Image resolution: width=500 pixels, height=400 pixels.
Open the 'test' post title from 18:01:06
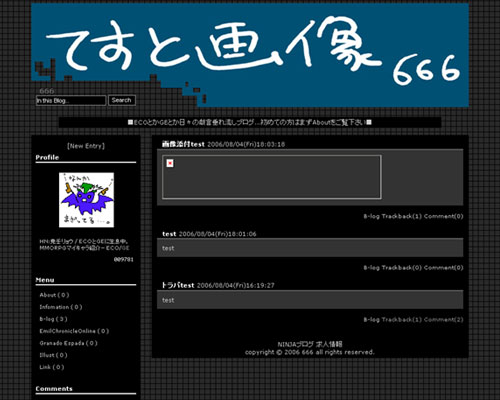coord(169,234)
